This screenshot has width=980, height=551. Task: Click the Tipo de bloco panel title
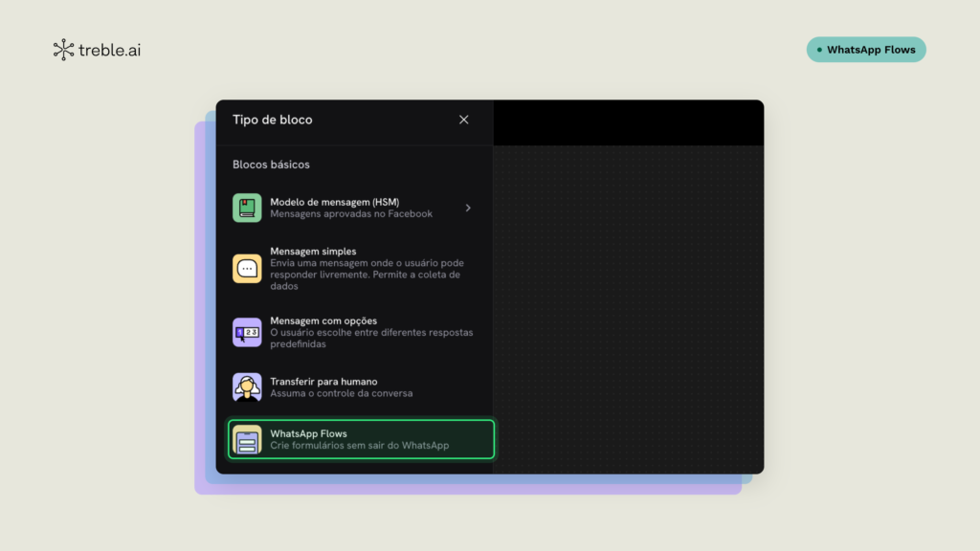tap(273, 120)
